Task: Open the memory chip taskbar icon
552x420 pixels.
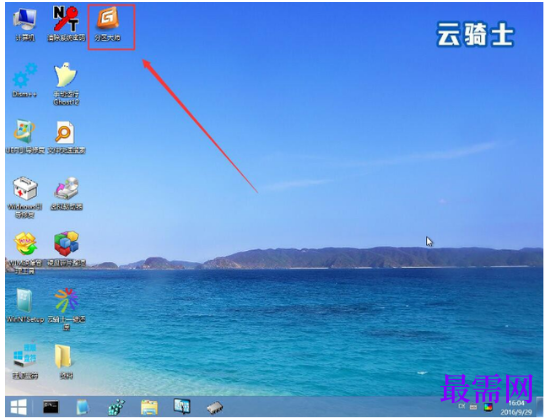Action: coord(214,408)
